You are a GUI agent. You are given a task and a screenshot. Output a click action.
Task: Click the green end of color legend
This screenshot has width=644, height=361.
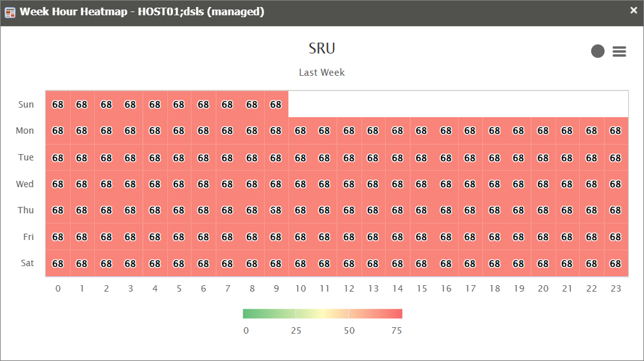246,314
